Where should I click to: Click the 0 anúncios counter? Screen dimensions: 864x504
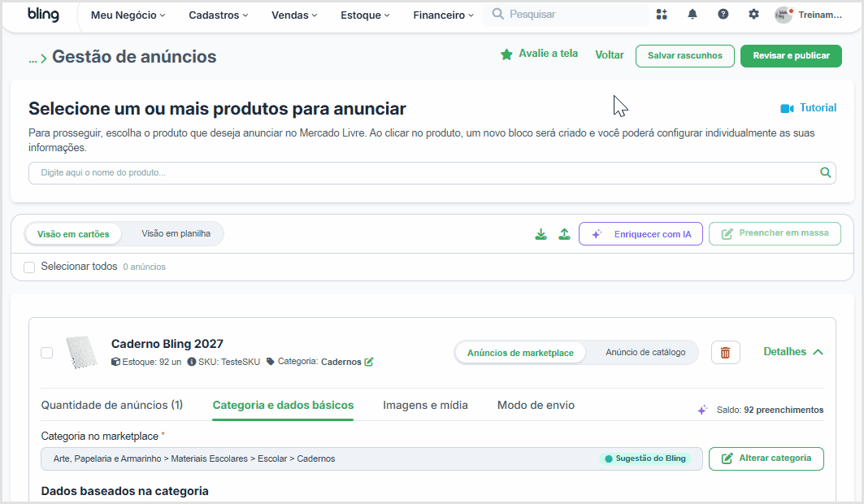click(145, 267)
